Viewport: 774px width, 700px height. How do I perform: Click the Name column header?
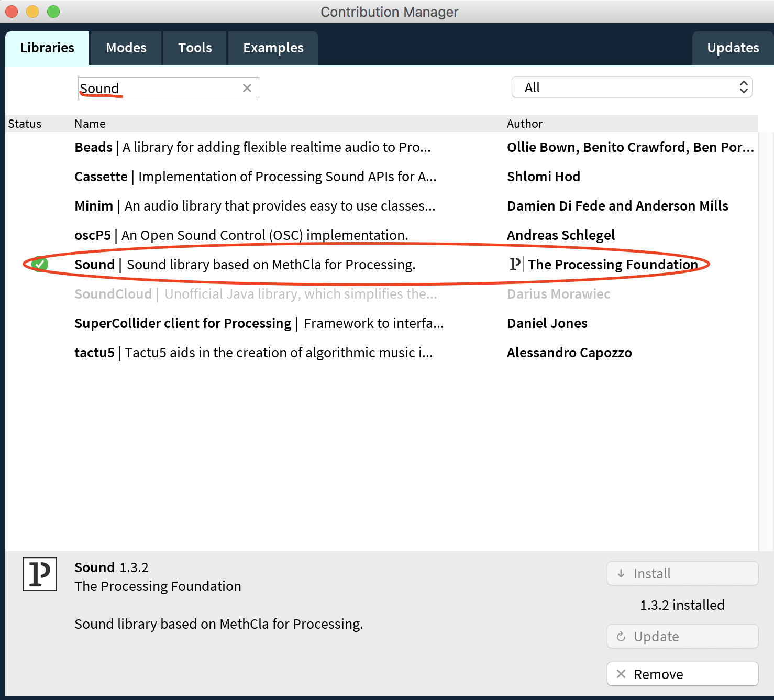pos(90,124)
